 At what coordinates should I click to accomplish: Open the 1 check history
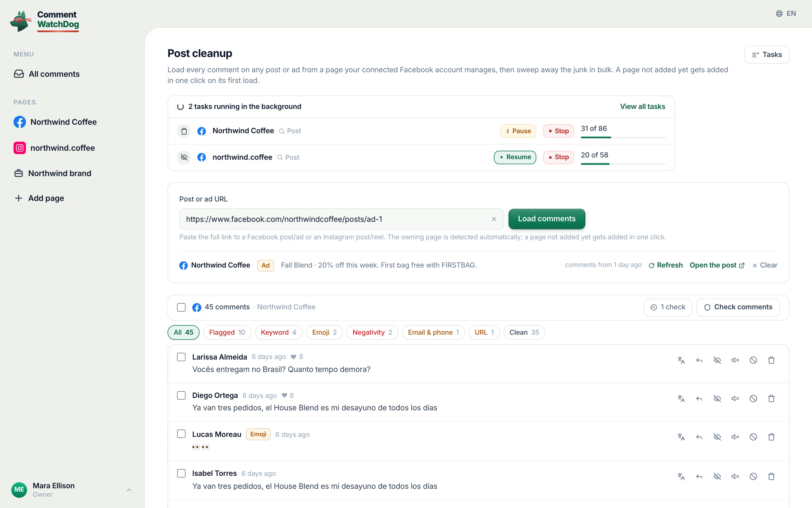pyautogui.click(x=668, y=307)
